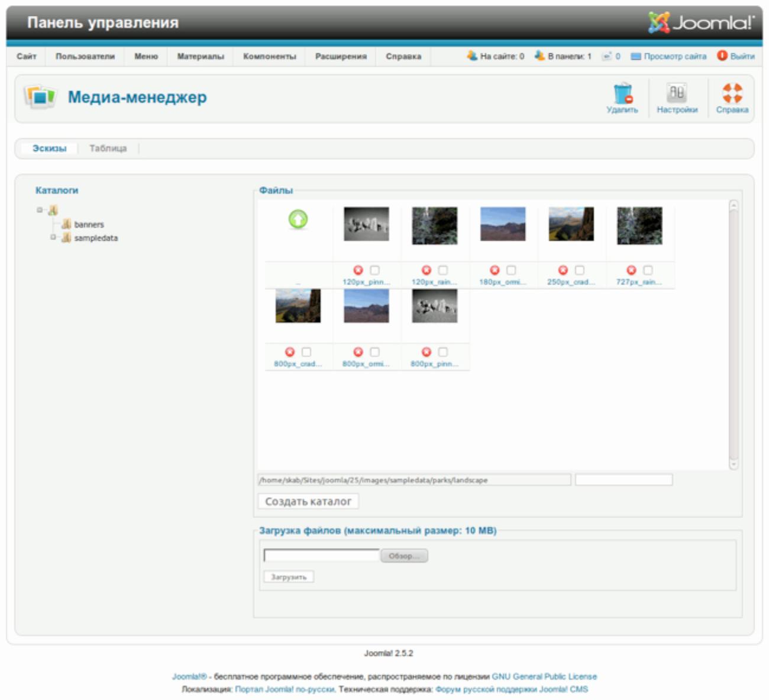Screen dimensions: 769x700
Task: Expand the sampledata folder tree node
Action: (x=53, y=237)
